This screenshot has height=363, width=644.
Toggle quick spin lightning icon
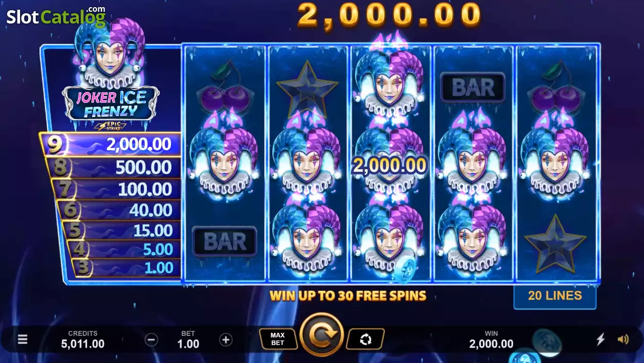coord(601,339)
